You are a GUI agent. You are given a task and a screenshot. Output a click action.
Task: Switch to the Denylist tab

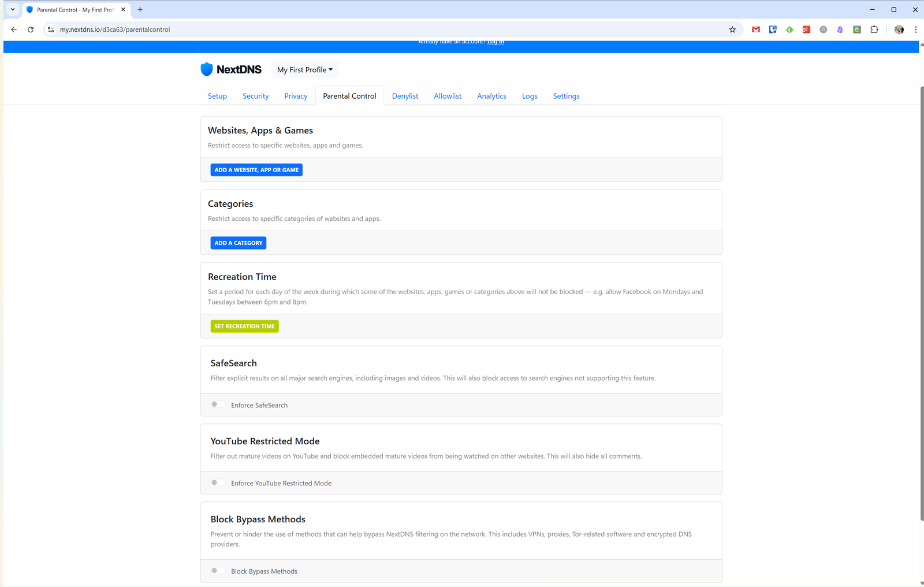click(x=405, y=96)
